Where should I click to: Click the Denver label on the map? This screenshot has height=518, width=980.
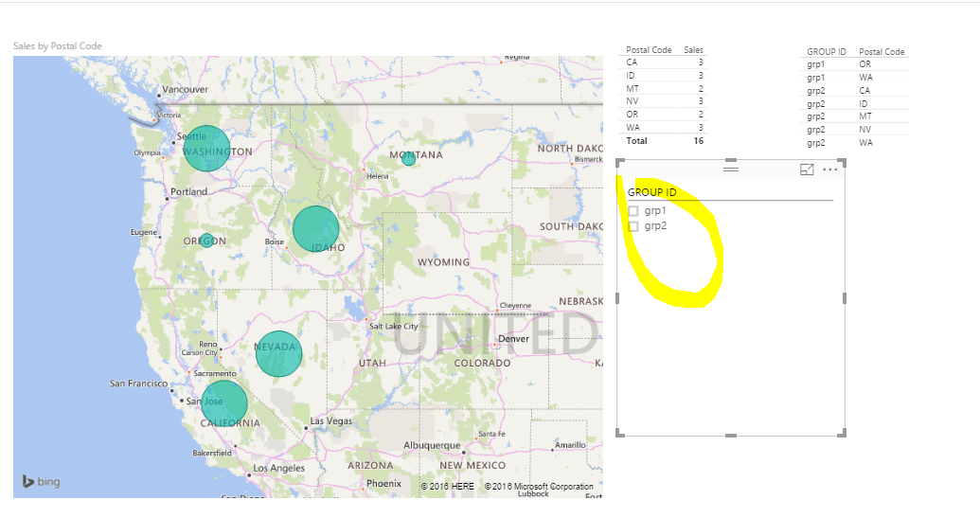pyautogui.click(x=514, y=339)
